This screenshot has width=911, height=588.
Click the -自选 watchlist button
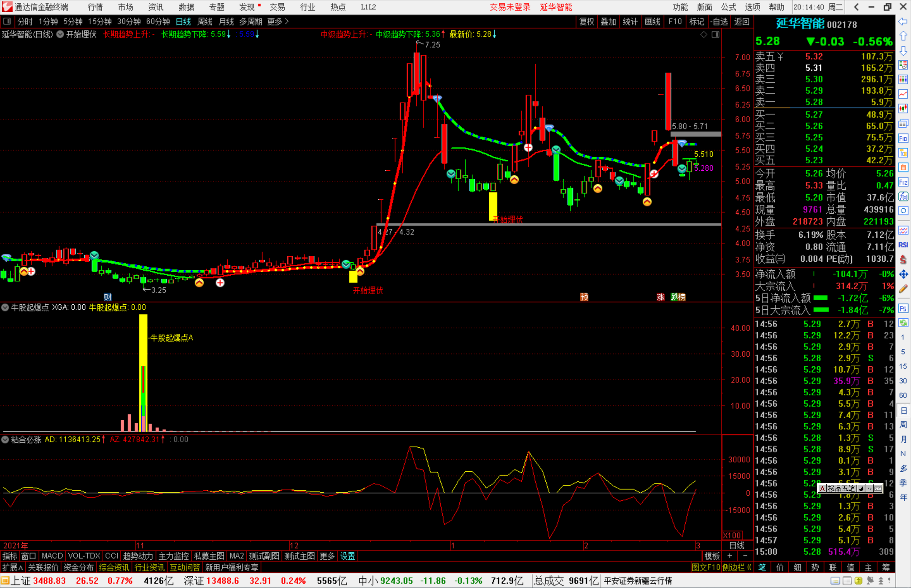pos(719,21)
